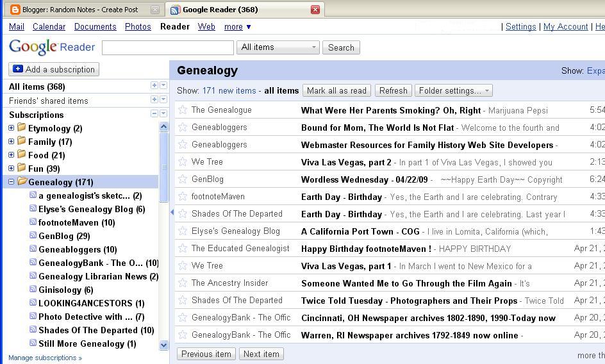Refresh the Genealogy item list

point(393,91)
